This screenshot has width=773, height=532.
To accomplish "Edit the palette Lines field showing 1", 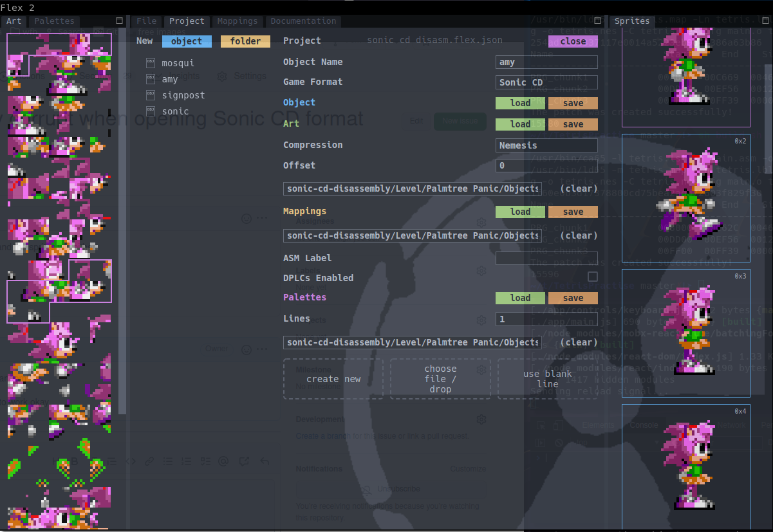I will 546,319.
